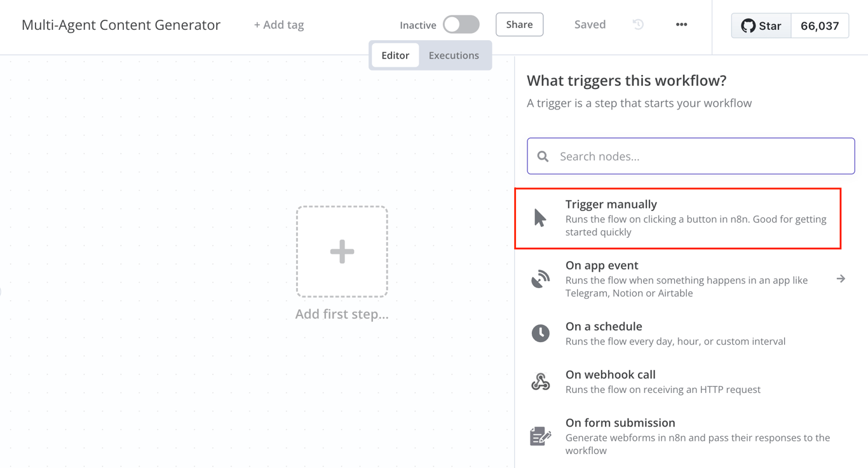
Task: Click the On form submission document icon
Action: coord(540,436)
